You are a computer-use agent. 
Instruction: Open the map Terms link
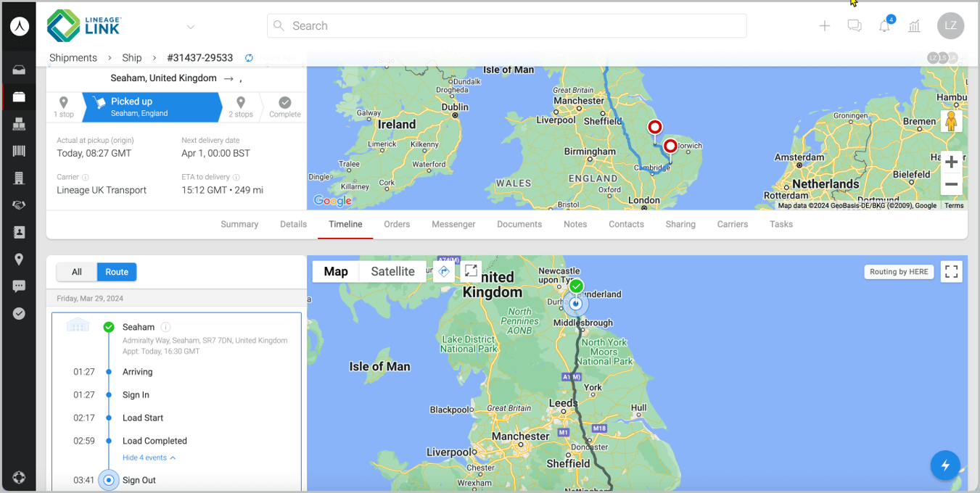click(x=954, y=206)
